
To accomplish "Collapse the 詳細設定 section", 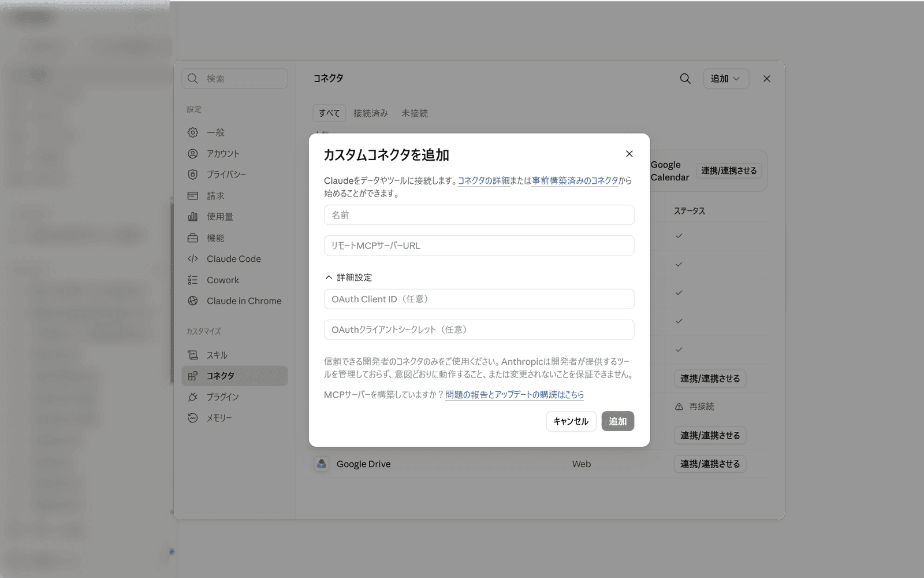I will (348, 277).
